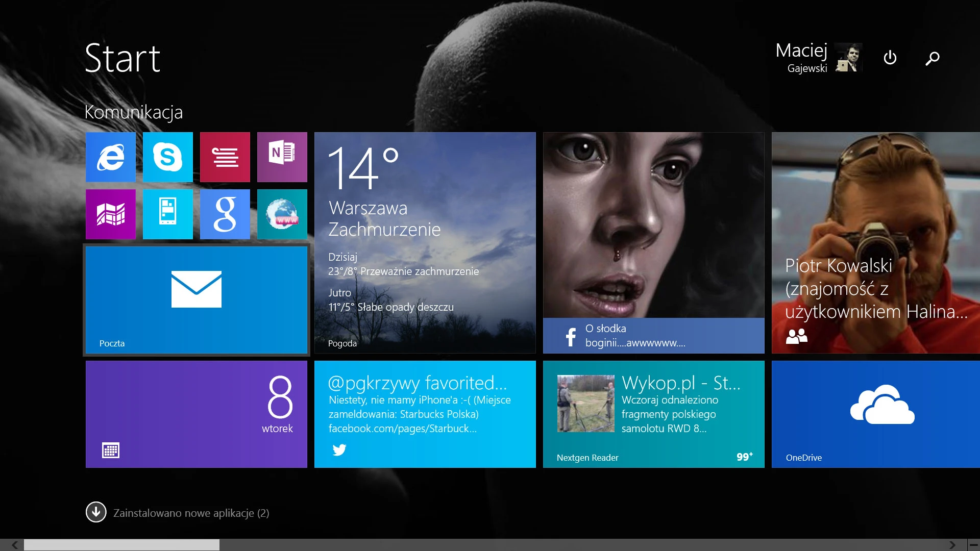
Task: Click the Komunikacja group heading
Action: point(134,112)
